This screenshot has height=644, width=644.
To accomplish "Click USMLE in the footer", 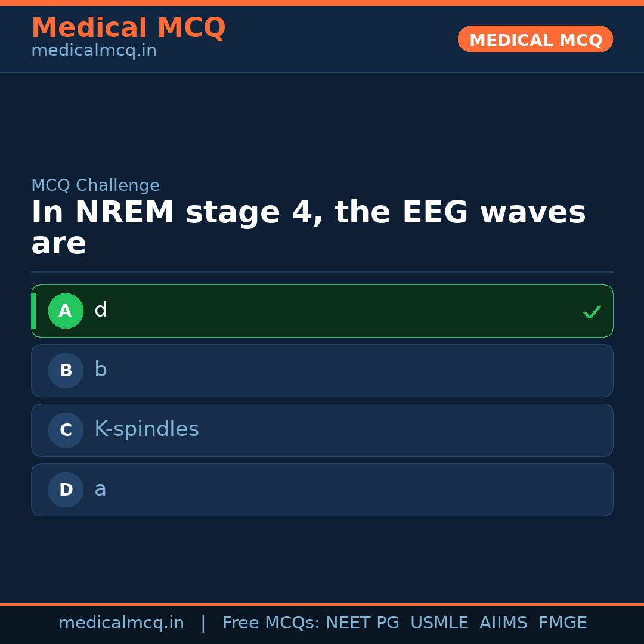I will [x=439, y=623].
